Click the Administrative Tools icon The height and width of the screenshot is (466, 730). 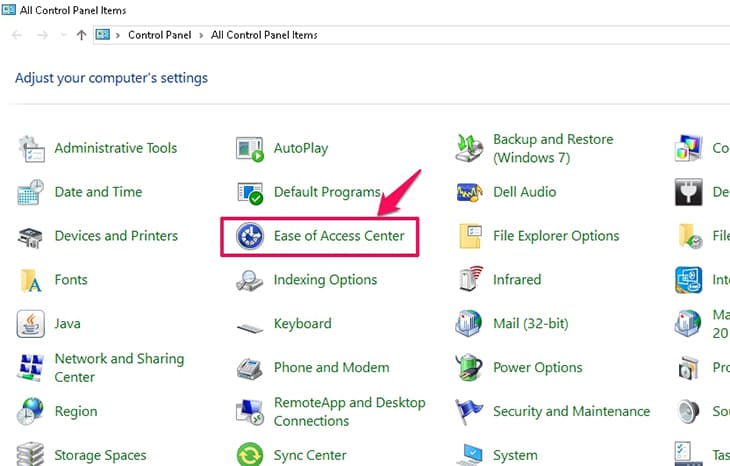[31, 148]
